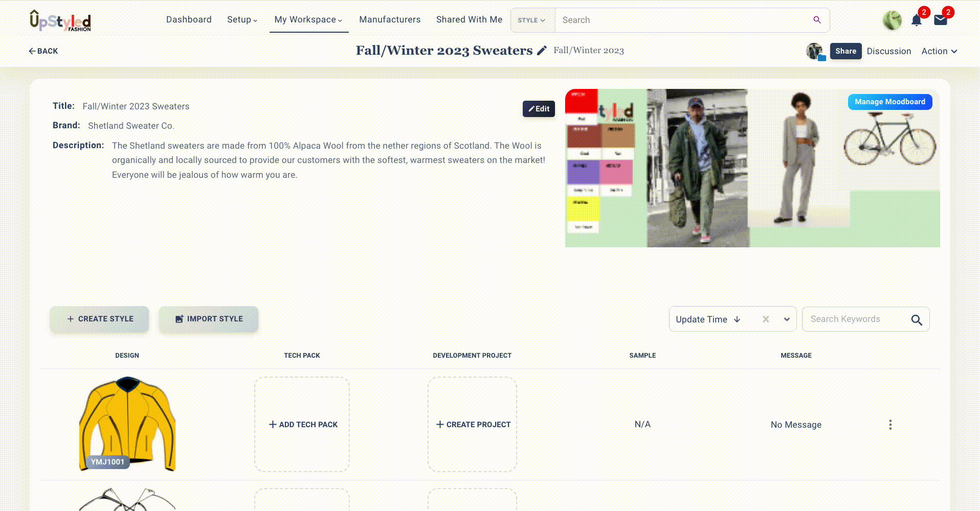Click the Create Style button
Viewport: 980px width, 511px height.
100,319
